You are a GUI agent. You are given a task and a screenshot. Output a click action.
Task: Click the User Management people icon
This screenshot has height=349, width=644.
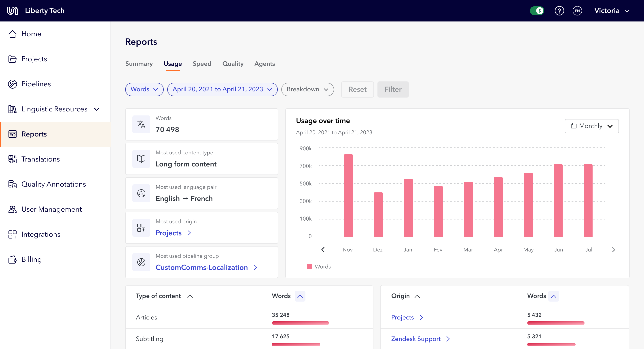pyautogui.click(x=13, y=209)
